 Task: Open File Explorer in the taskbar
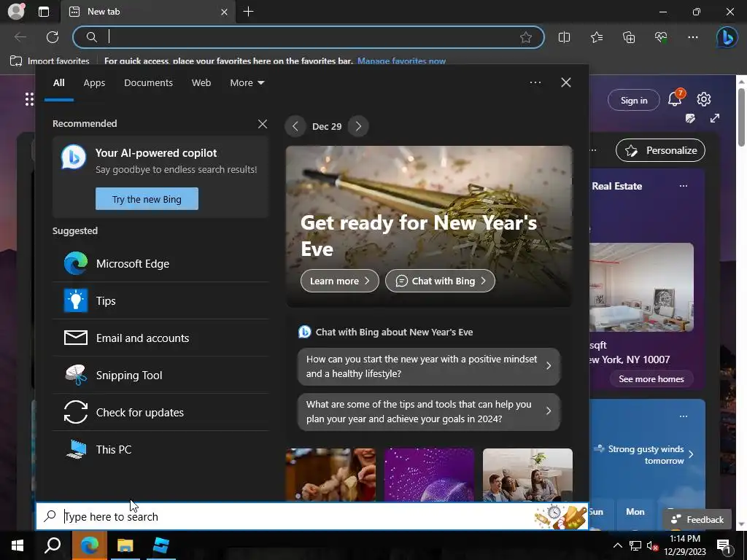[x=125, y=545]
